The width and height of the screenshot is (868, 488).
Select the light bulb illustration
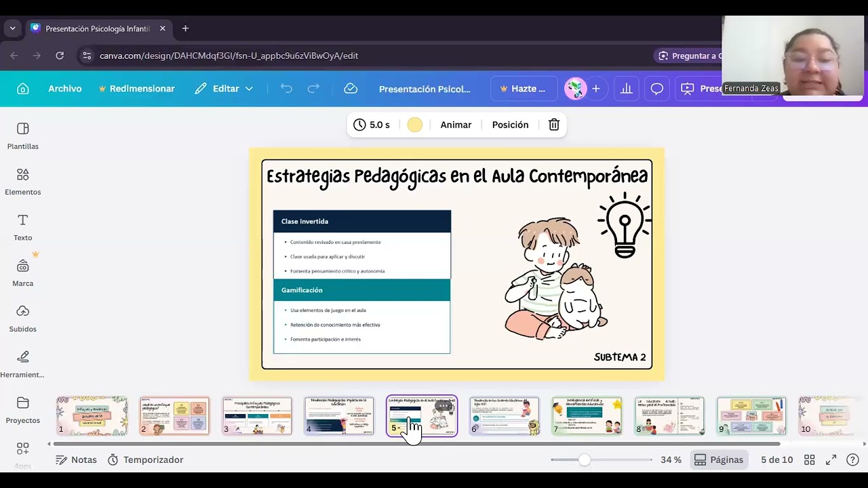(624, 225)
